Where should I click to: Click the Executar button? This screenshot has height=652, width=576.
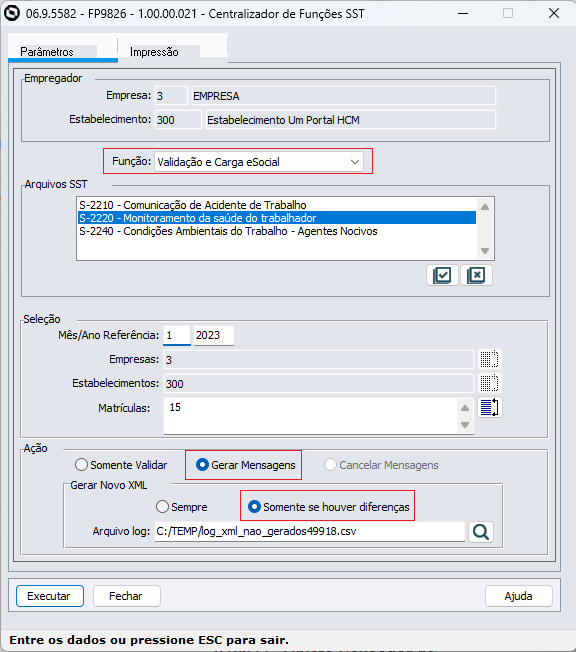point(50,596)
